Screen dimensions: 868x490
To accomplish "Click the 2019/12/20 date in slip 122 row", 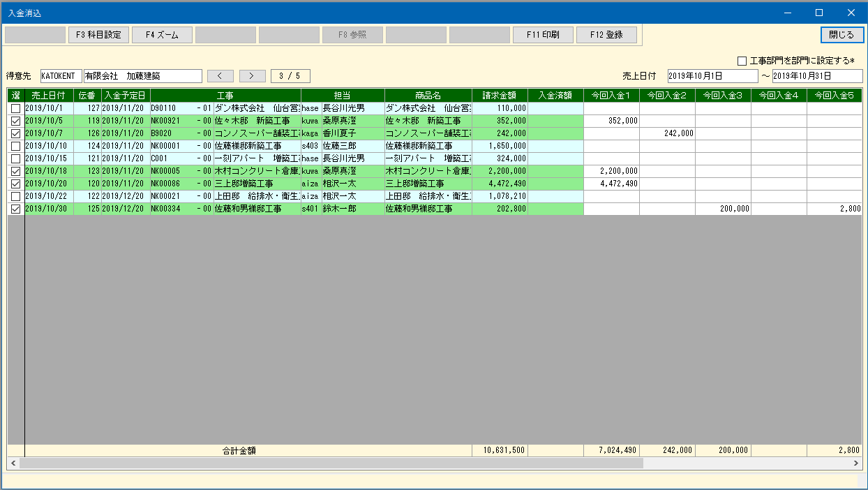I will (126, 196).
